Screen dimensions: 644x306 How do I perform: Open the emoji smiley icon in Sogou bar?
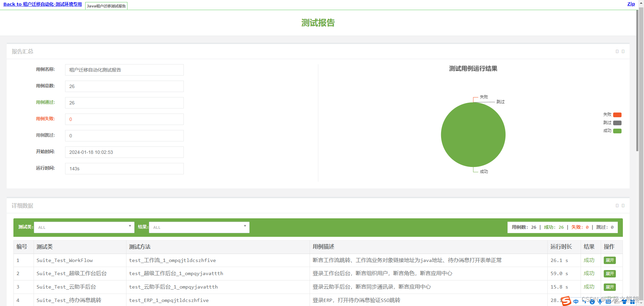[592, 302]
